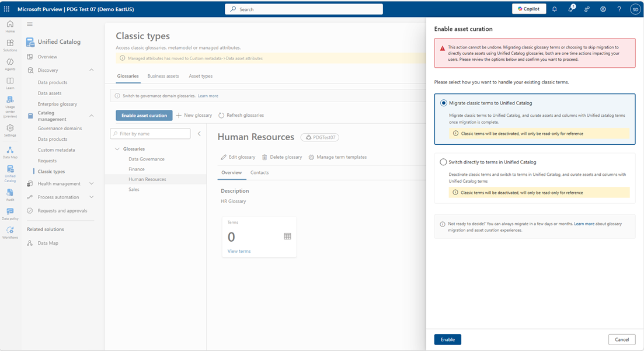Click the Enable button in the panel
The height and width of the screenshot is (351, 644).
coord(447,339)
